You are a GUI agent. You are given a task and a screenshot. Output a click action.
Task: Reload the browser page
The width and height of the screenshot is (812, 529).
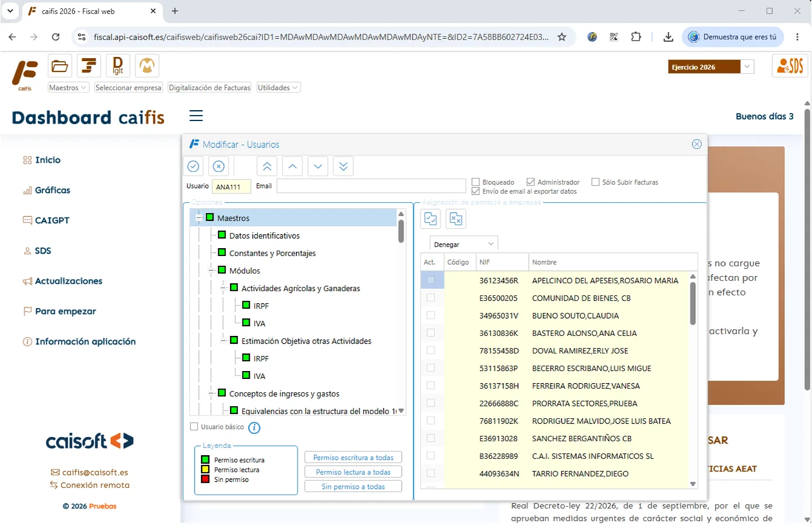(x=56, y=37)
